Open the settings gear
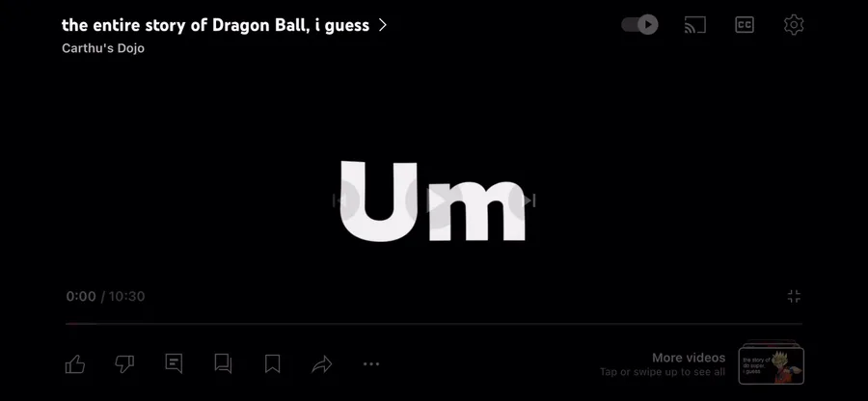 click(x=794, y=25)
